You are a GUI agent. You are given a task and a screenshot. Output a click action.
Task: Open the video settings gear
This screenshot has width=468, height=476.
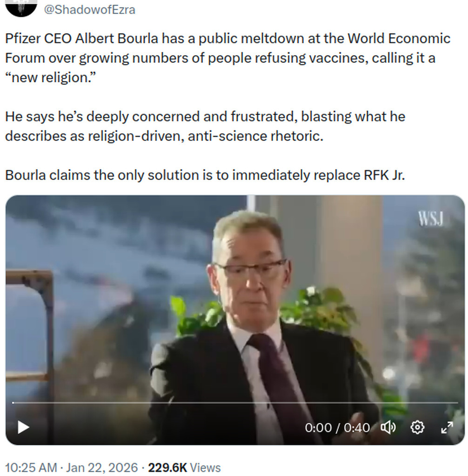[x=417, y=428]
